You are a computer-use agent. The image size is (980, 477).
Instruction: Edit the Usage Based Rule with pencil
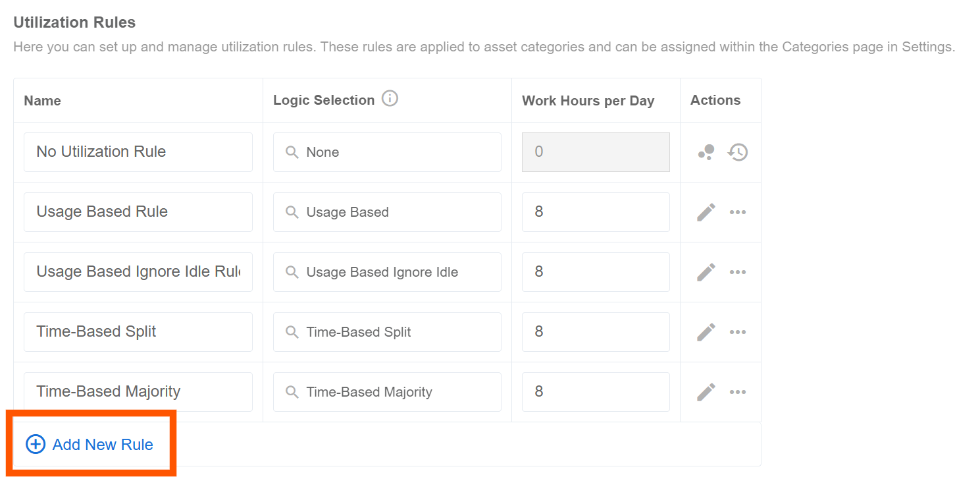tap(706, 212)
